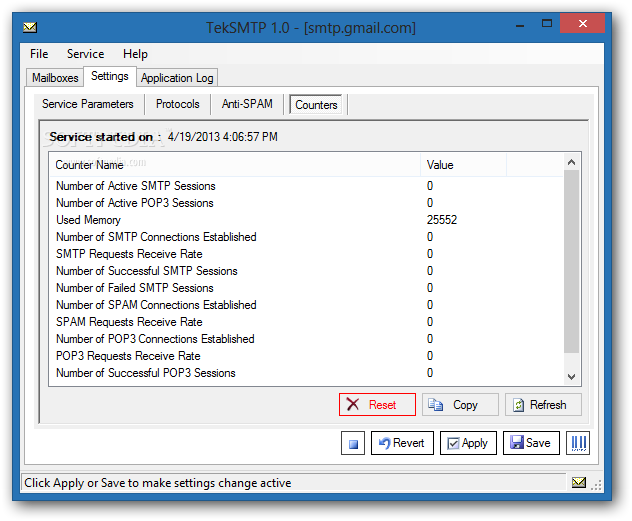Select Number of POP3 Connections Established row

[306, 339]
